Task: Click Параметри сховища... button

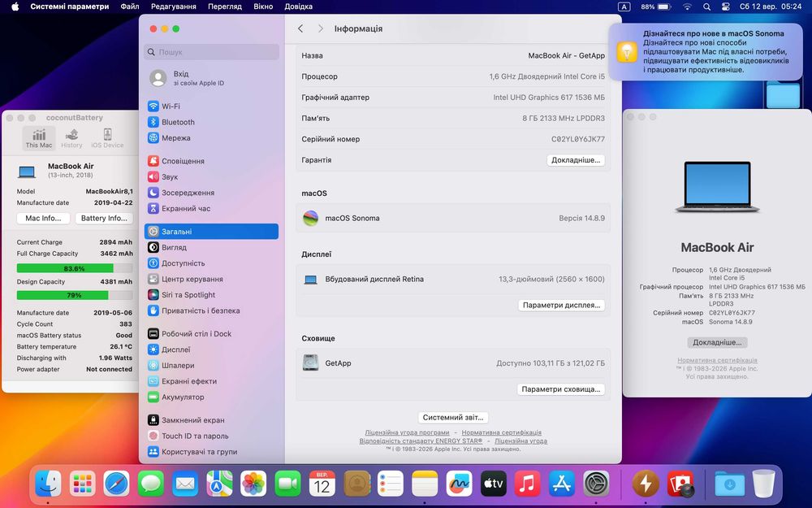Action: [x=561, y=389]
